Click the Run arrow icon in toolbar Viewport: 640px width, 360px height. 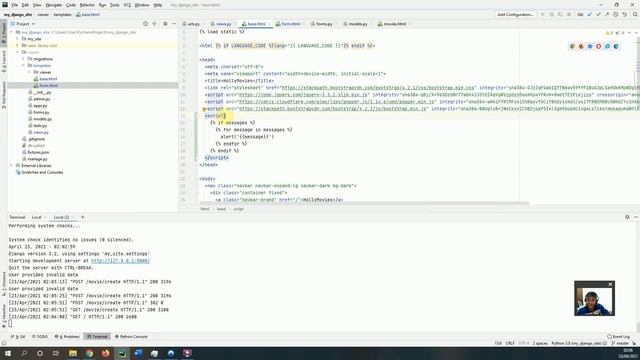(x=542, y=14)
